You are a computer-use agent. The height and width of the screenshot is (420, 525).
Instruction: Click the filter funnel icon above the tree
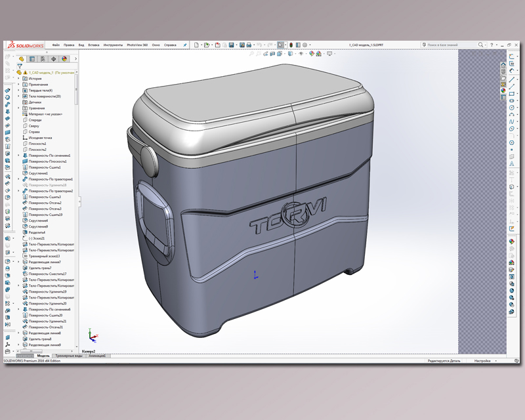(20, 66)
